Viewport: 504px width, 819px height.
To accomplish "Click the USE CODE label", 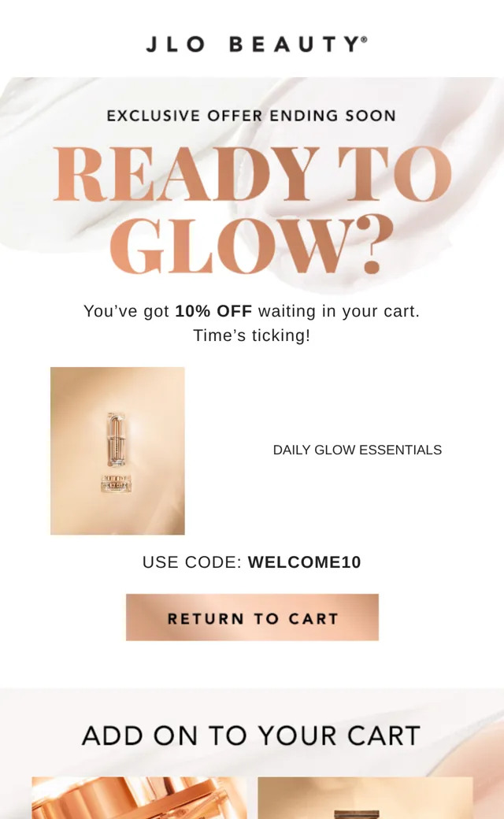I will 191,562.
